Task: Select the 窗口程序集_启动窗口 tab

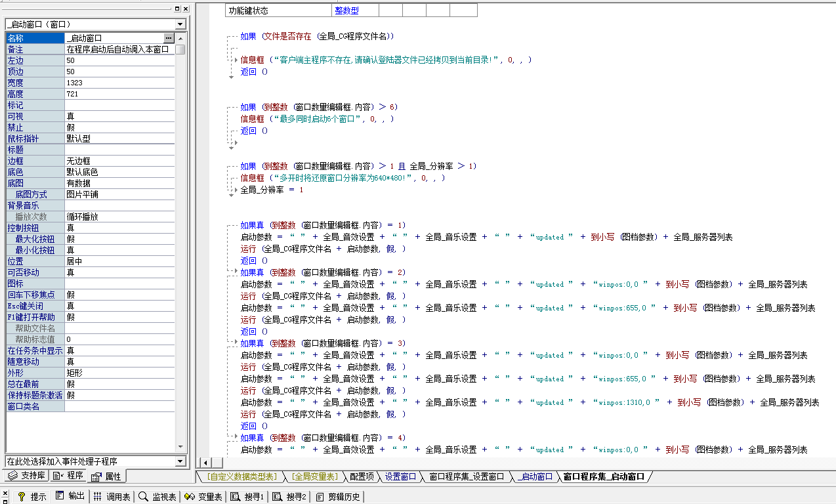Action: click(x=604, y=476)
